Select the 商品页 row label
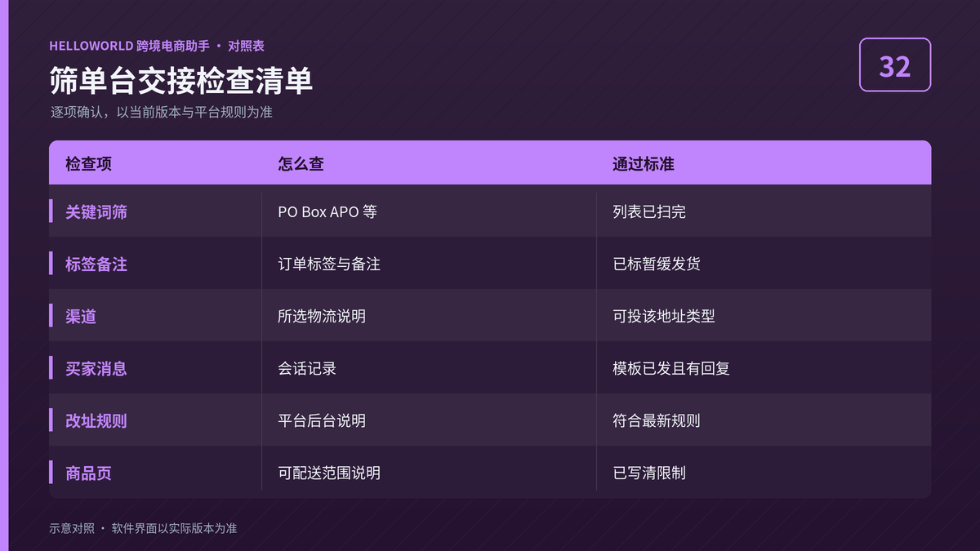 [88, 473]
